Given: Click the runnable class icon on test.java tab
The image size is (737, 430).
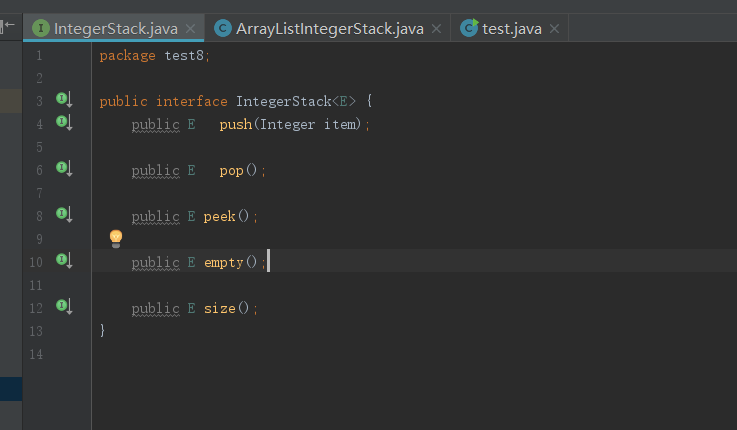Looking at the screenshot, I should pos(469,28).
